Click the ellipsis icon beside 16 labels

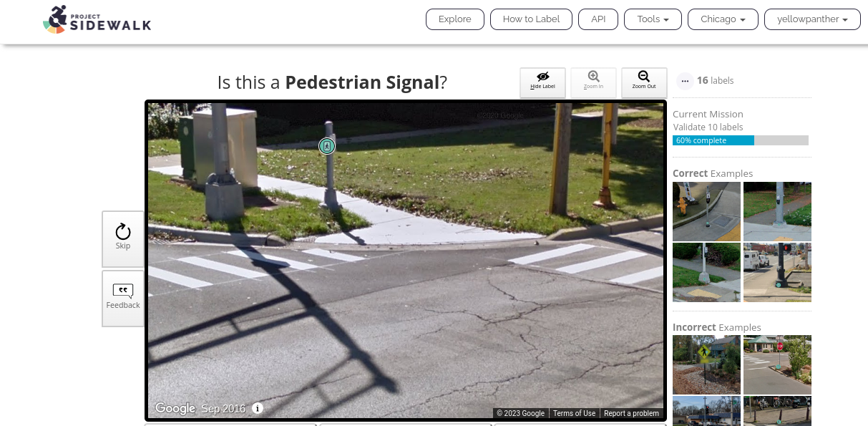[685, 81]
